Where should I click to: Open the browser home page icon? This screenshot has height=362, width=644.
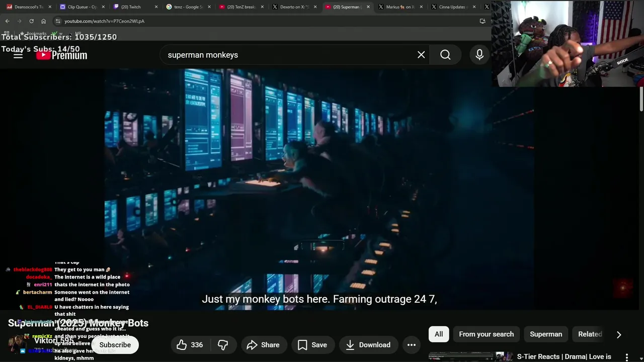pos(43,21)
